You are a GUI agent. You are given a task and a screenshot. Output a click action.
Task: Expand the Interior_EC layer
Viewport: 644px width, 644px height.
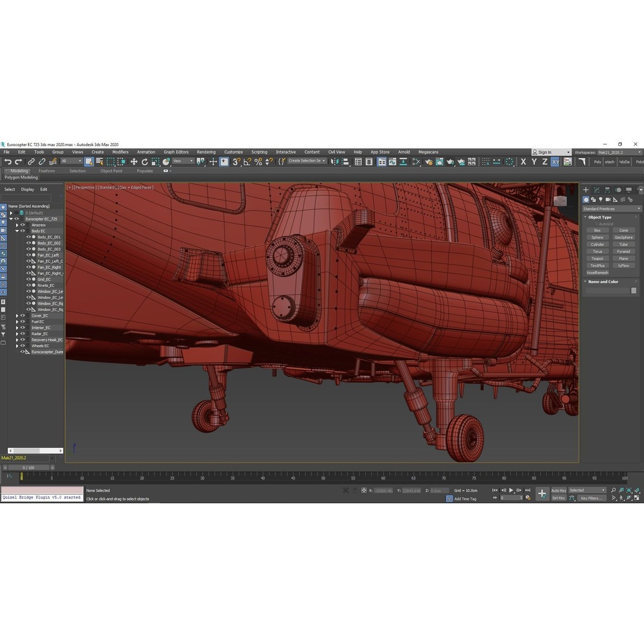point(17,328)
